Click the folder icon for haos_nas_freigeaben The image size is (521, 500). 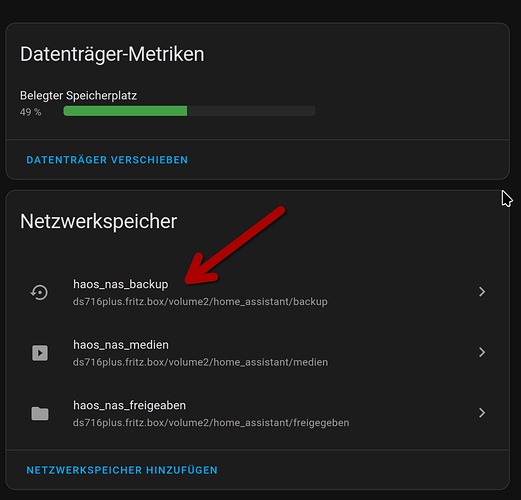40,413
